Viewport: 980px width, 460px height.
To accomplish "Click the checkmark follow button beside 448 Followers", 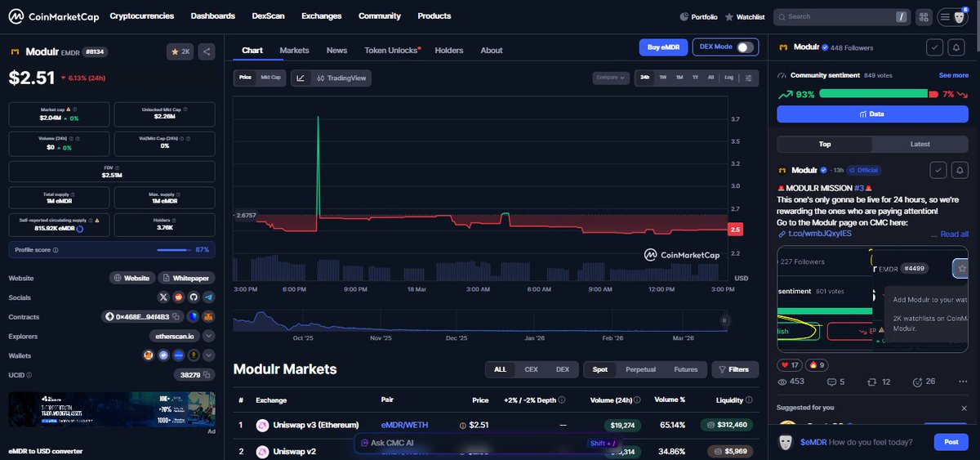I will point(935,48).
